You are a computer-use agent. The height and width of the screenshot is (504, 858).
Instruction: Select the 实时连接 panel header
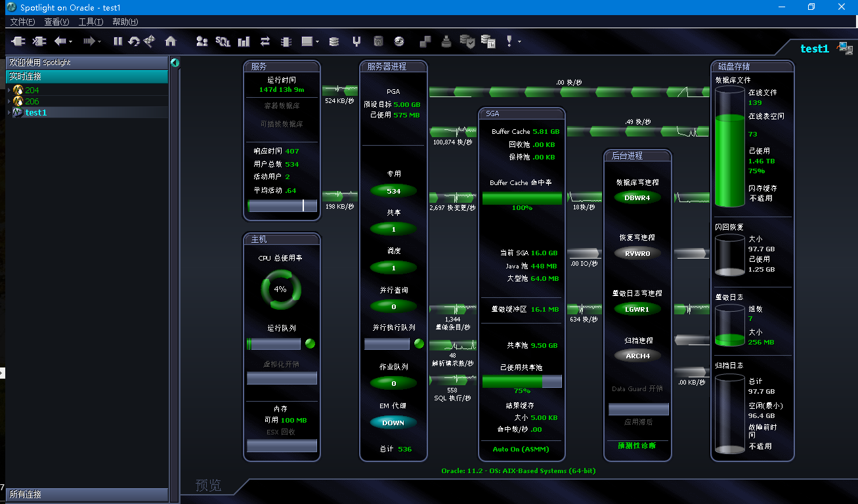(87, 76)
